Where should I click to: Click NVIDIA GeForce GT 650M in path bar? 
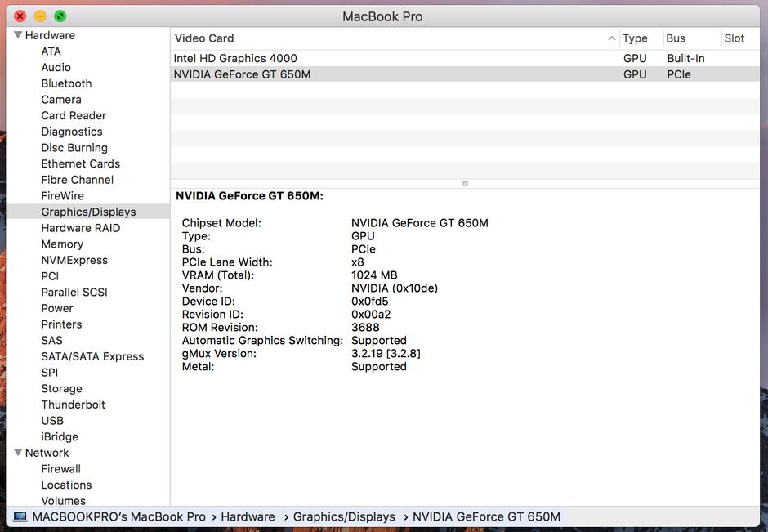tap(486, 516)
